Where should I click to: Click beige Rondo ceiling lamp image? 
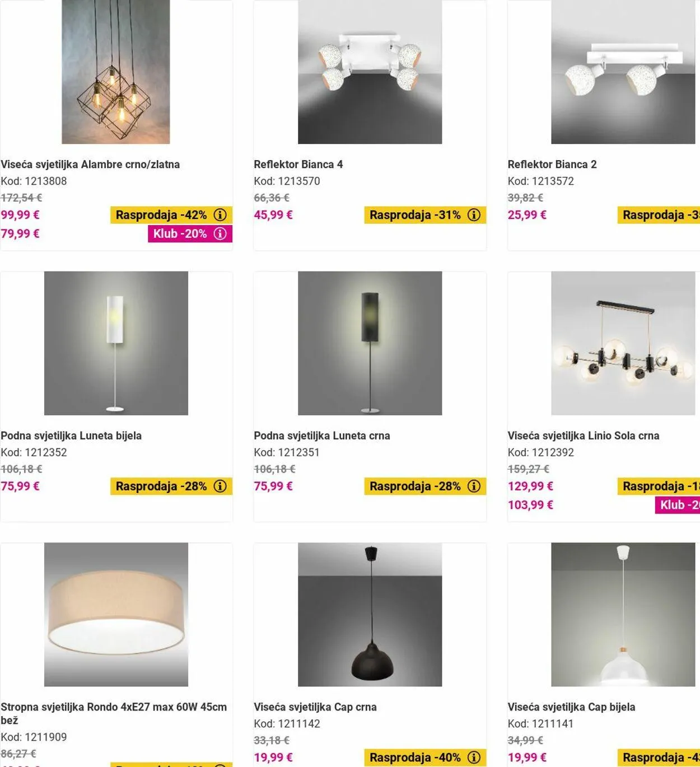click(116, 615)
